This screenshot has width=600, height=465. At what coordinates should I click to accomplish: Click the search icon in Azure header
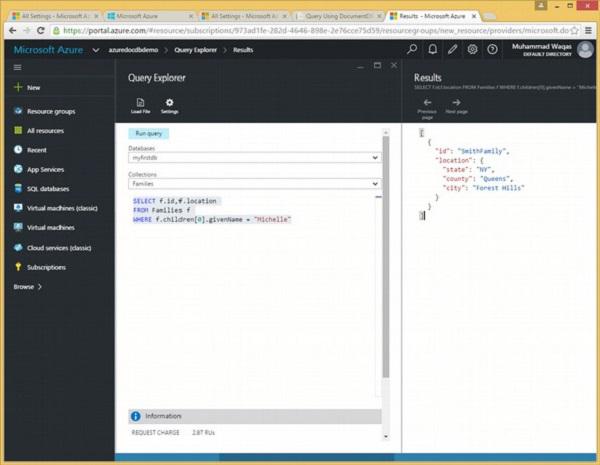tap(412, 48)
